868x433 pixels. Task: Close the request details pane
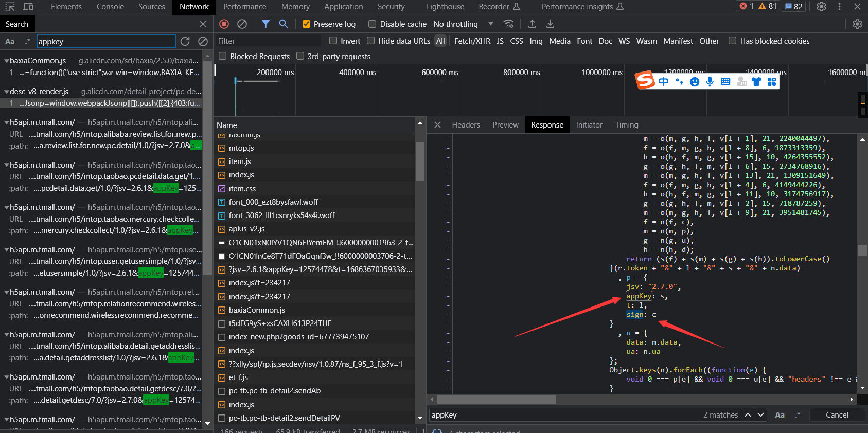[437, 125]
